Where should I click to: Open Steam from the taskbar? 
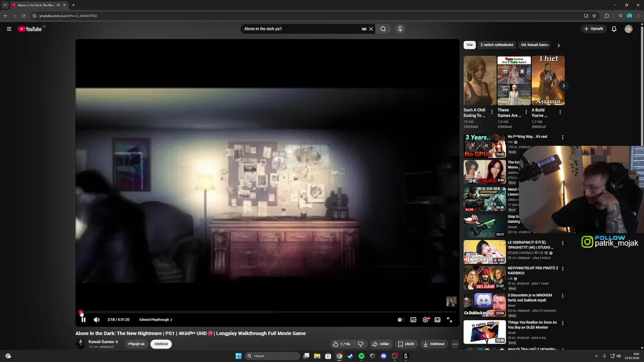coord(350,356)
